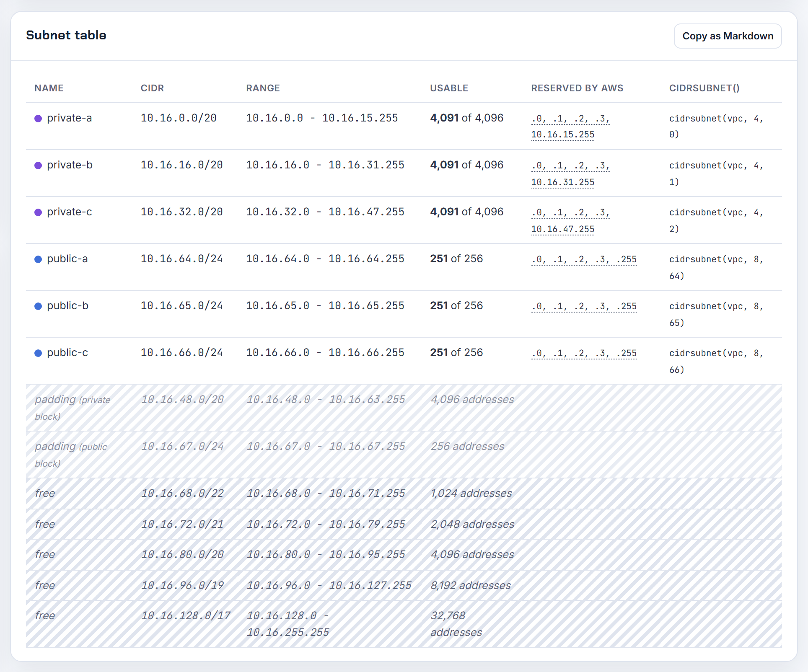The height and width of the screenshot is (672, 808).
Task: Click the CIDRSUBNET() column header
Action: click(704, 88)
